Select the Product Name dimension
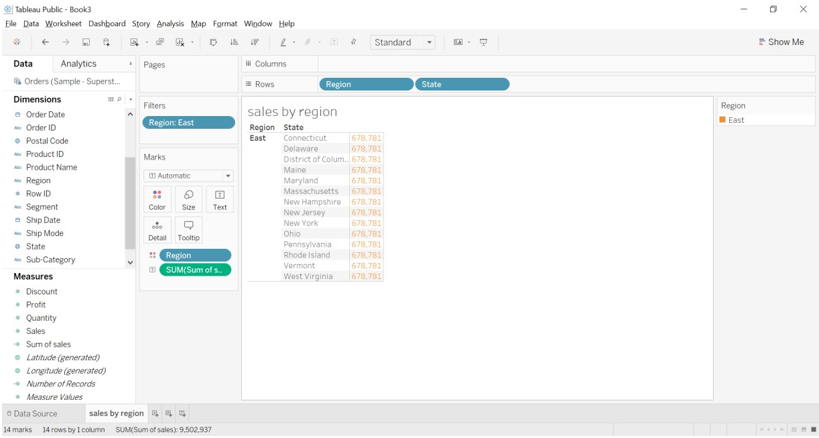Viewport: 819px width, 438px height. pyautogui.click(x=52, y=167)
